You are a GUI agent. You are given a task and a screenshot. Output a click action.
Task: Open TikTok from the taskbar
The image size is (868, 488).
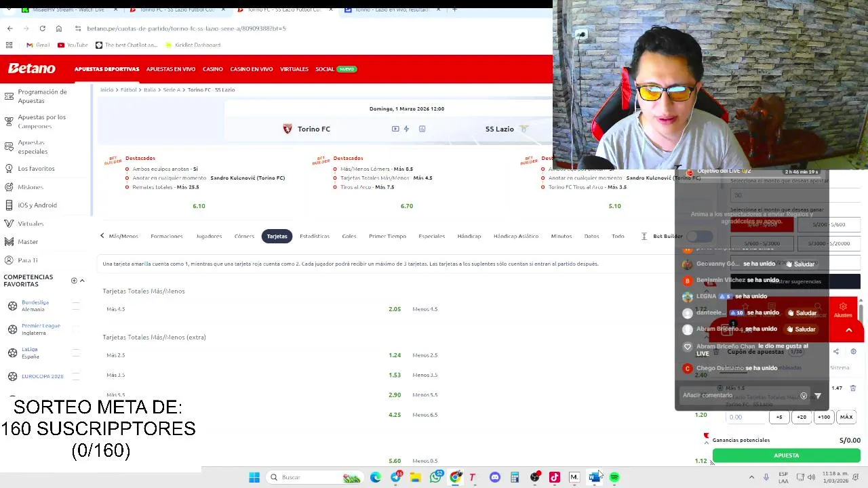click(x=555, y=477)
